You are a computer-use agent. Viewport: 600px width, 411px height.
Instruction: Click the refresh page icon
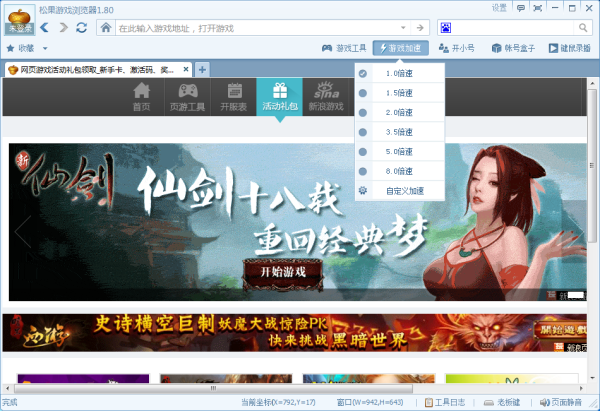click(x=84, y=26)
